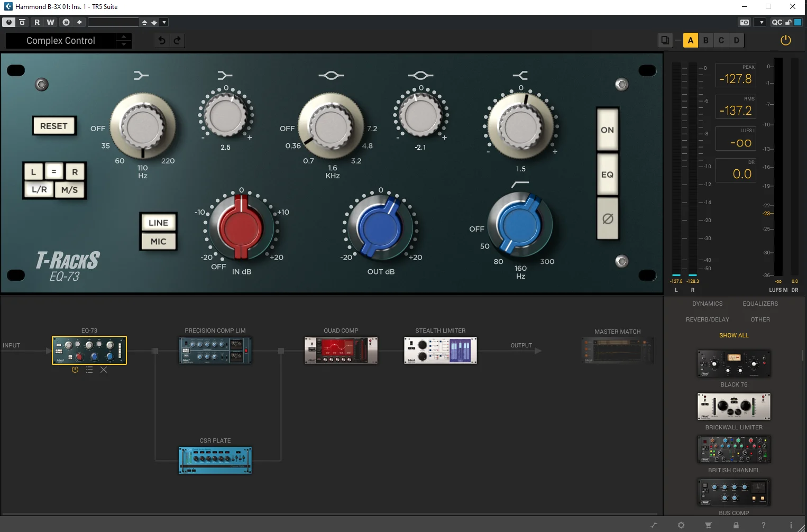The height and width of the screenshot is (532, 807).
Task: Select preset slot D
Action: pyautogui.click(x=737, y=40)
